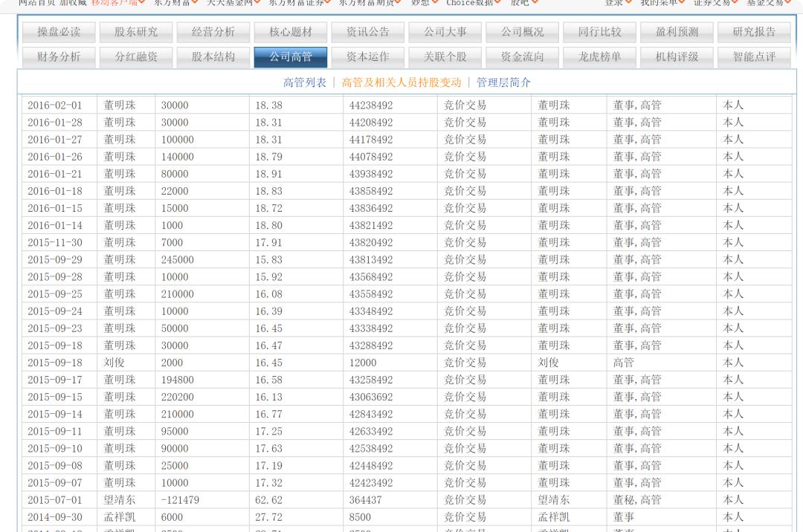The height and width of the screenshot is (532, 803).
Task: Jump to the 高管列表 section link
Action: tap(305, 82)
